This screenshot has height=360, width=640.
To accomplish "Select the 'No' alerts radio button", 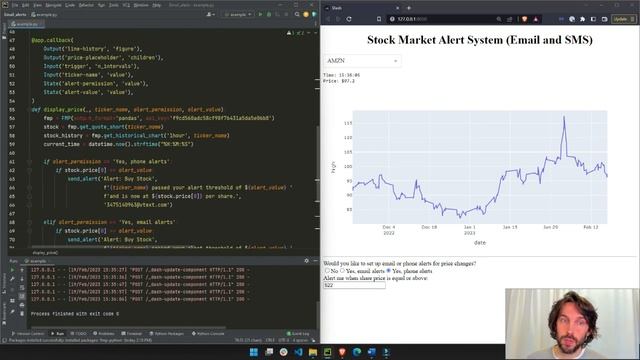I will tap(327, 271).
